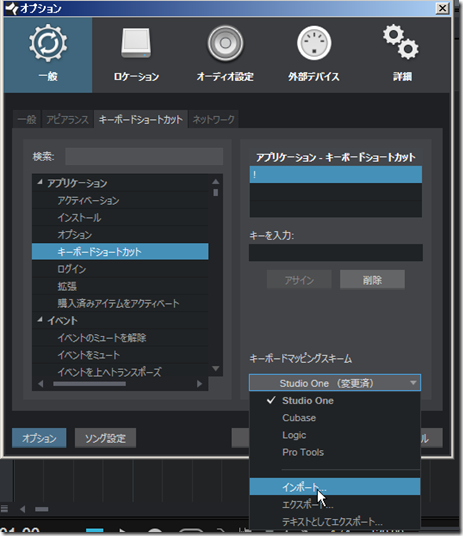
Task: Collapse the イベント tree group
Action: click(x=40, y=320)
